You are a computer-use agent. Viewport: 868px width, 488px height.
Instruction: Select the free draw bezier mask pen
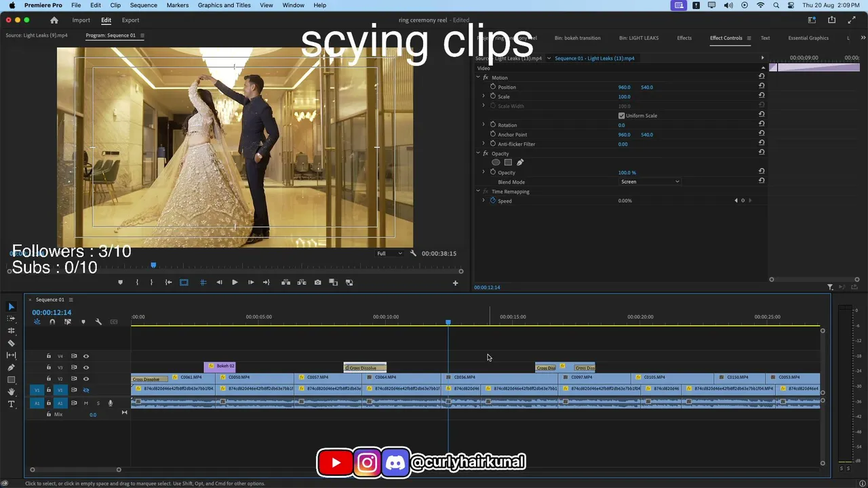click(520, 163)
